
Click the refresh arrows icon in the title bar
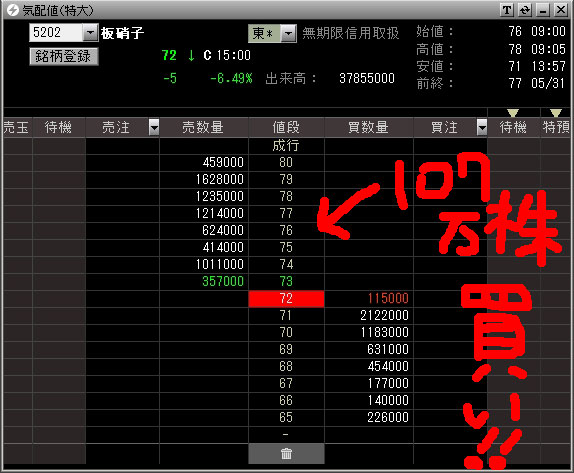pyautogui.click(x=525, y=10)
